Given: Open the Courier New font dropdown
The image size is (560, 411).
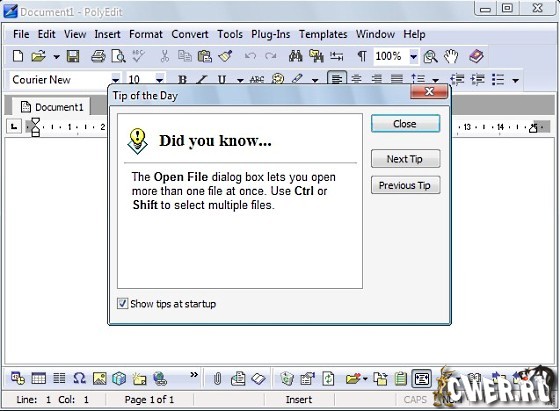Looking at the screenshot, I should click(116, 79).
